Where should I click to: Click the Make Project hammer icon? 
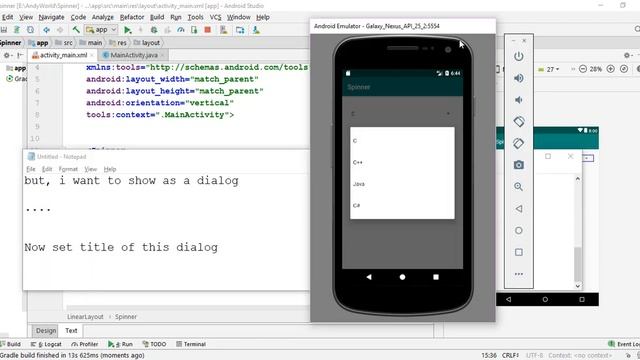pos(76,30)
